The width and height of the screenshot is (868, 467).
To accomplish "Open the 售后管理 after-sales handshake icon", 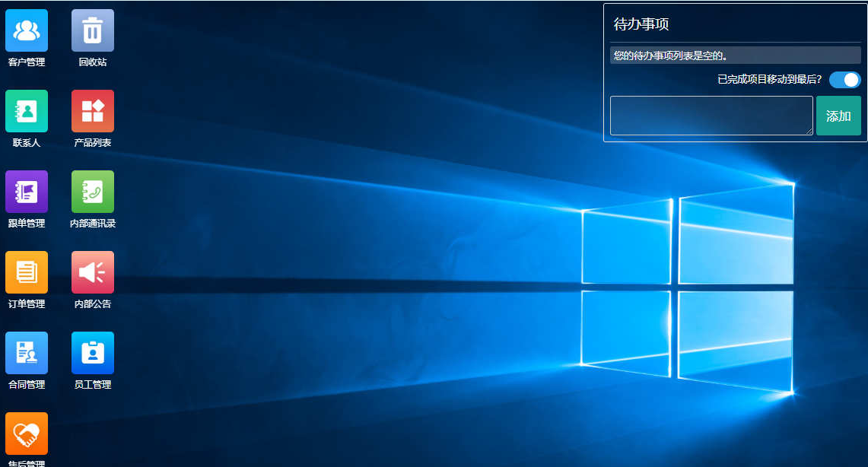I will 27,434.
